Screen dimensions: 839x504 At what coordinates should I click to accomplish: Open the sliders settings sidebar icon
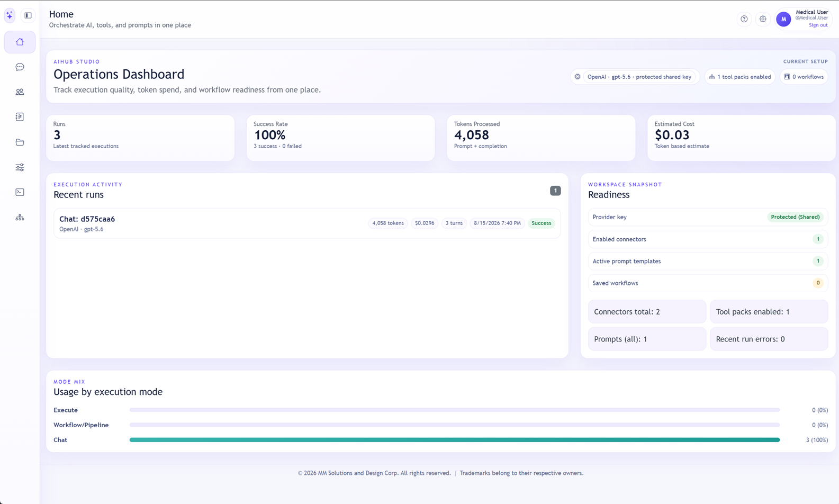tap(20, 167)
